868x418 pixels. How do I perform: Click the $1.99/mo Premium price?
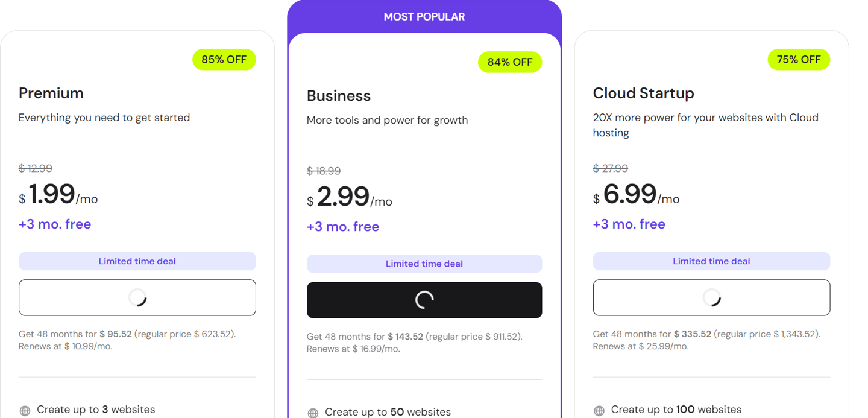58,195
